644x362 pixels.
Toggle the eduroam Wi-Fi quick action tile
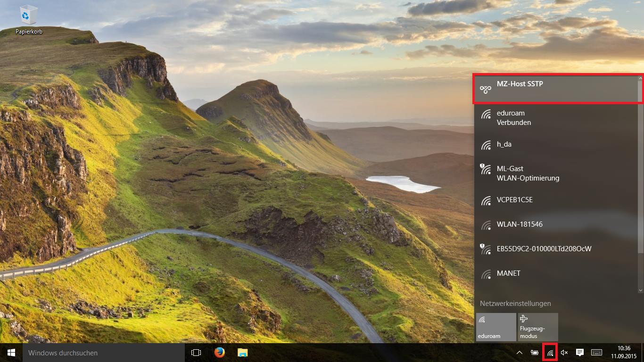496,327
